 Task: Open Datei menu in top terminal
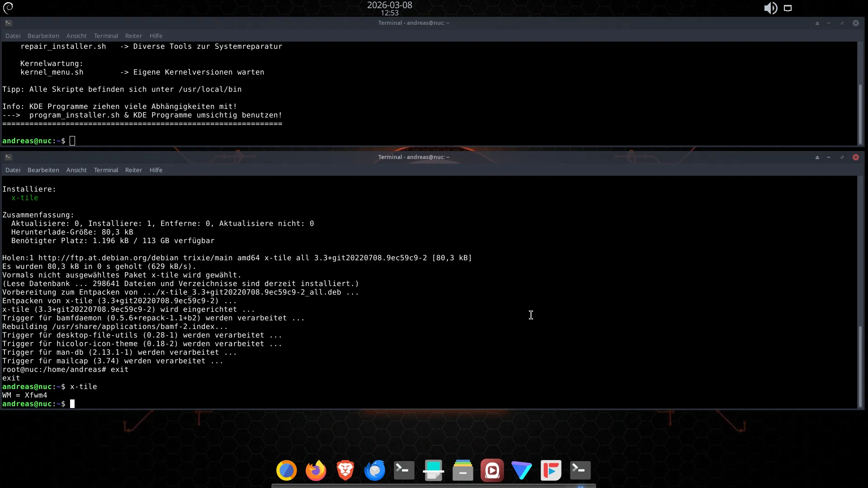pos(13,36)
